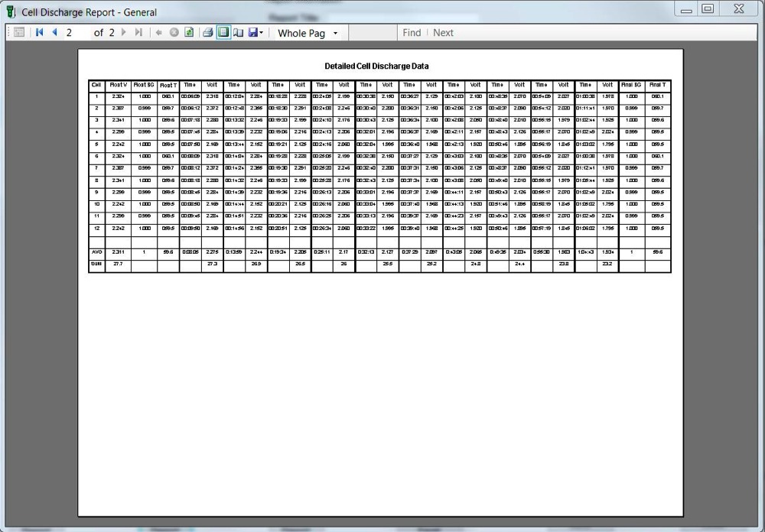Expand the Whole Page zoom dropdown
Image resolution: width=765 pixels, height=532 pixels.
pyautogui.click(x=335, y=33)
